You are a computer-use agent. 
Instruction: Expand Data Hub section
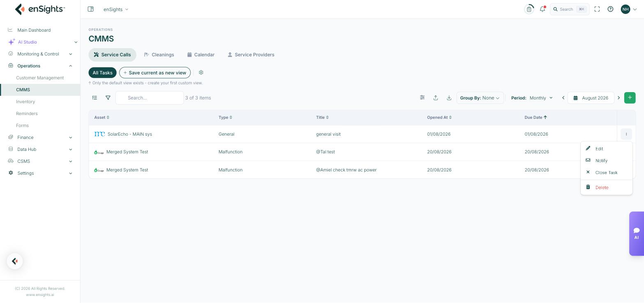[x=40, y=149]
